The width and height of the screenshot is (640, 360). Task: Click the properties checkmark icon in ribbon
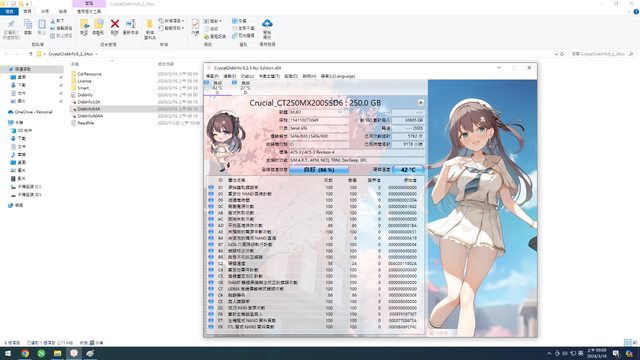[196, 24]
